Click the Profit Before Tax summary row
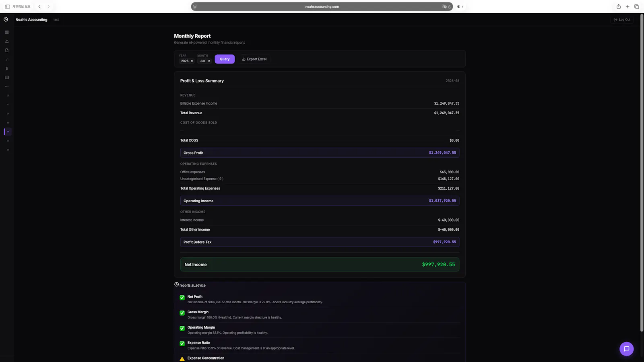This screenshot has height=362, width=644. tap(320, 242)
